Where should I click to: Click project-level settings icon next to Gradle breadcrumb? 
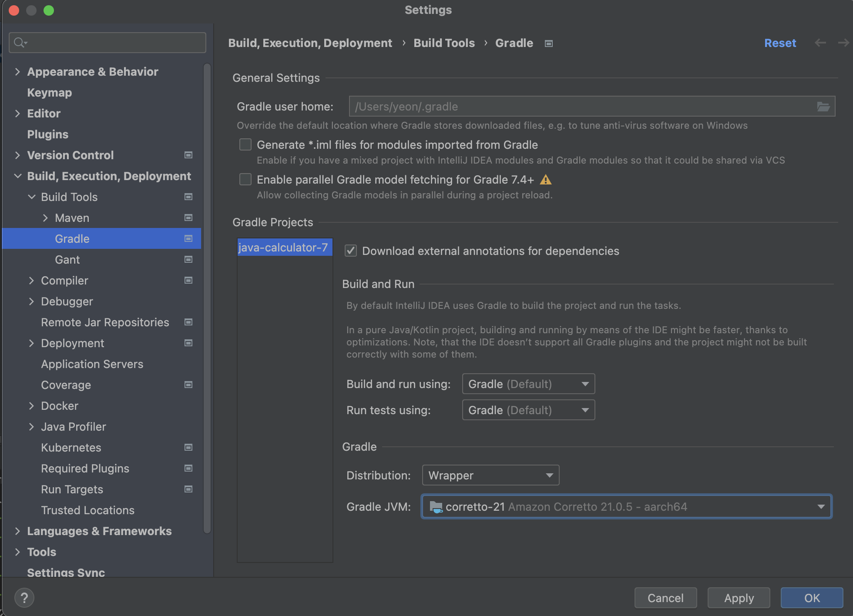(x=549, y=44)
